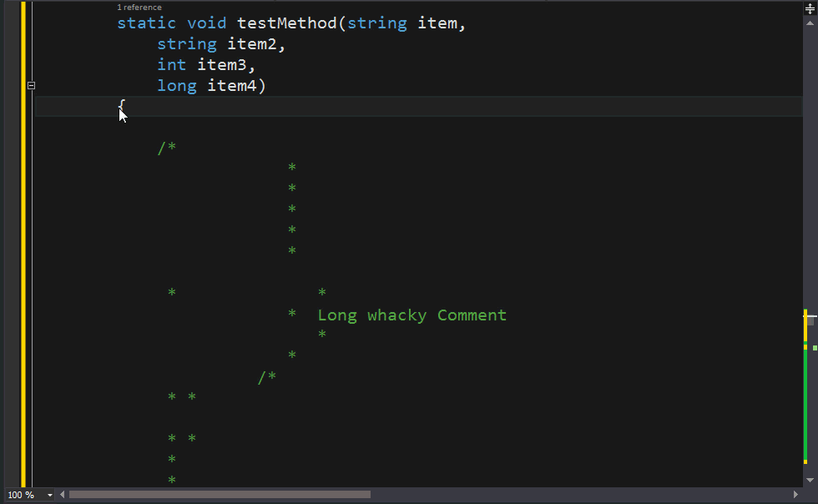Screen dimensions: 818x504
Task: Click the yellow unsaved-change margin bar
Action: click(23, 244)
